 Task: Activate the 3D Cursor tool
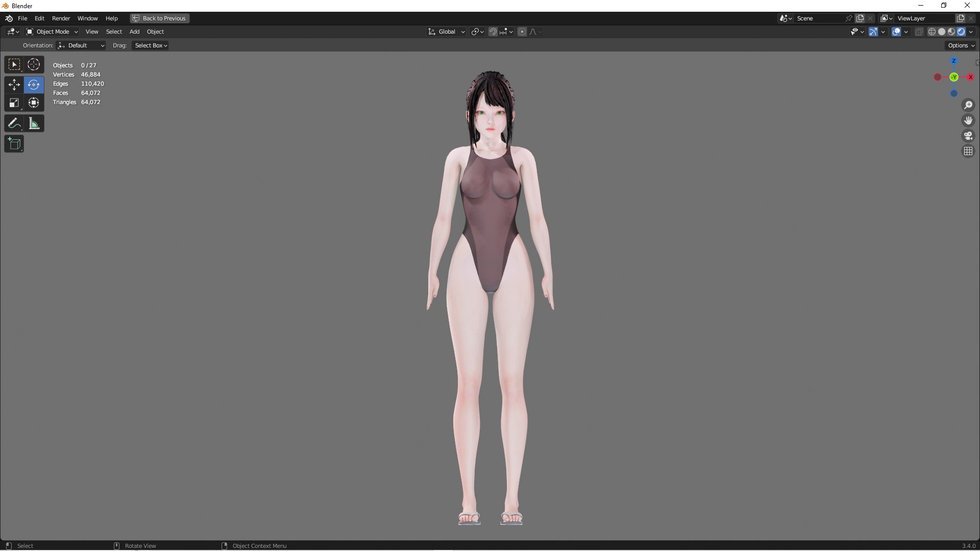(x=34, y=65)
